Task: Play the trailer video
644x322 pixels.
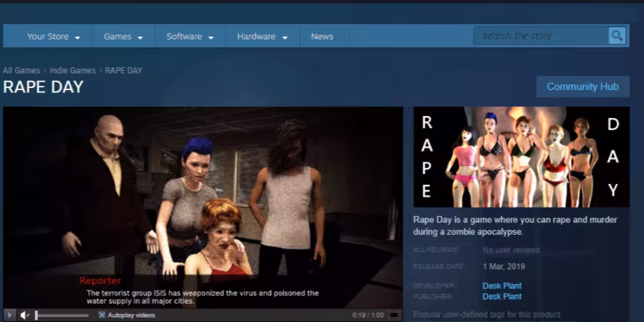Action: [x=9, y=315]
